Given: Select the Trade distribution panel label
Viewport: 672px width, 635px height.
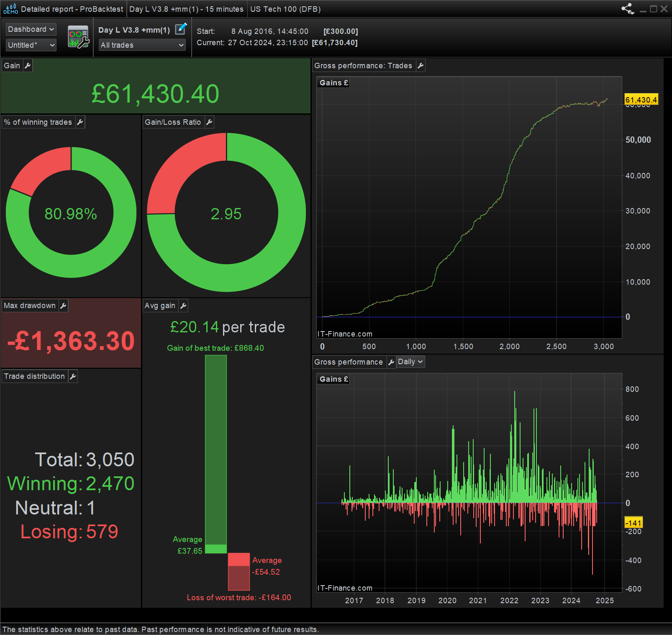Looking at the screenshot, I should click(34, 376).
